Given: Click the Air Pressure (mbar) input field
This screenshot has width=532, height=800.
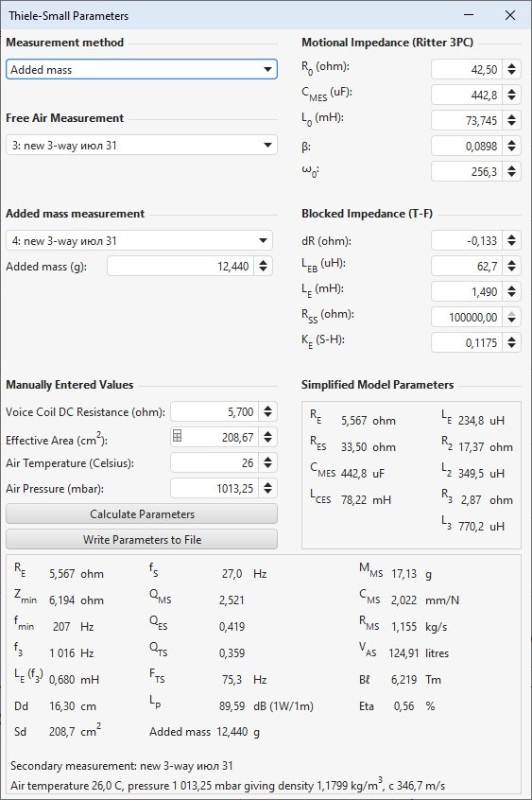Looking at the screenshot, I should [x=215, y=488].
